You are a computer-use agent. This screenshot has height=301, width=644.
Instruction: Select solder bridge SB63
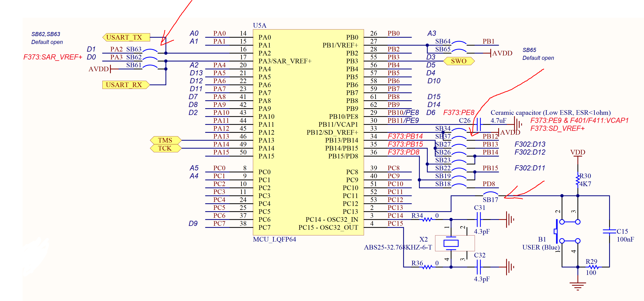(150, 51)
